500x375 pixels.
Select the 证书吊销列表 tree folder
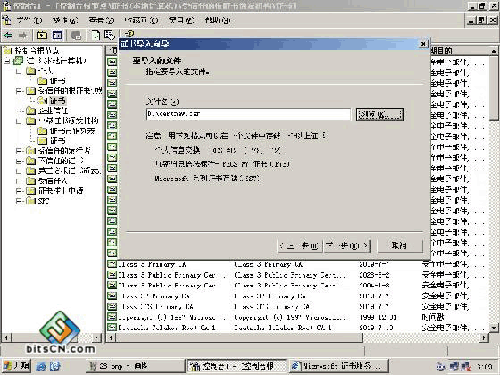73,131
